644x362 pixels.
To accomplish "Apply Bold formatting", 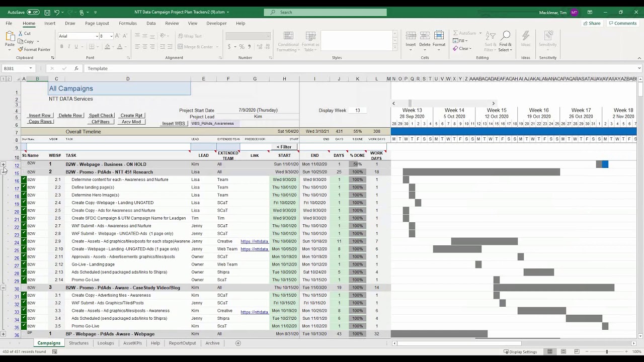I will (62, 47).
